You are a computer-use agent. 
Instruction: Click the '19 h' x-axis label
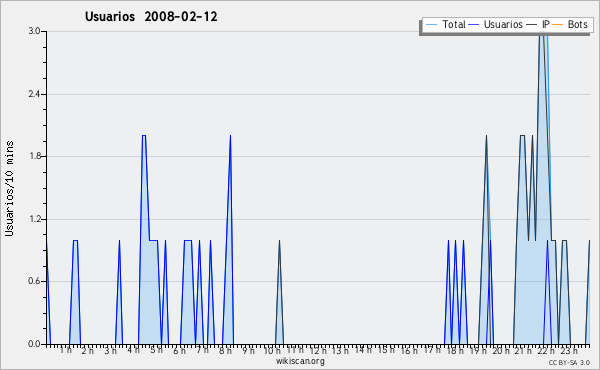click(478, 350)
